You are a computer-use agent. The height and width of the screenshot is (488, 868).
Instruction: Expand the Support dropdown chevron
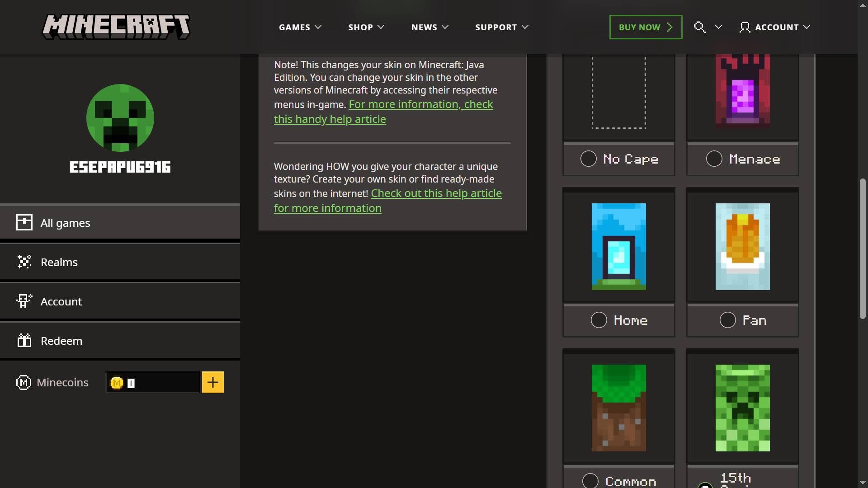[x=525, y=27]
